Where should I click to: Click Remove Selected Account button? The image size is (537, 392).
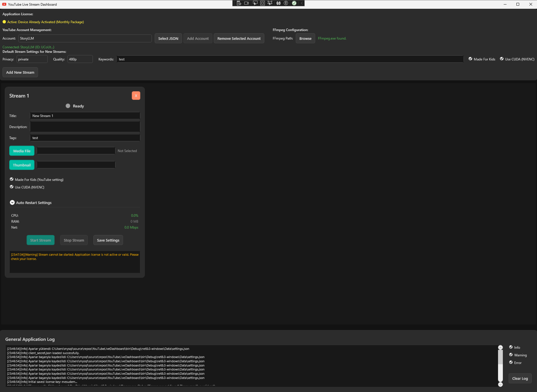239,38
